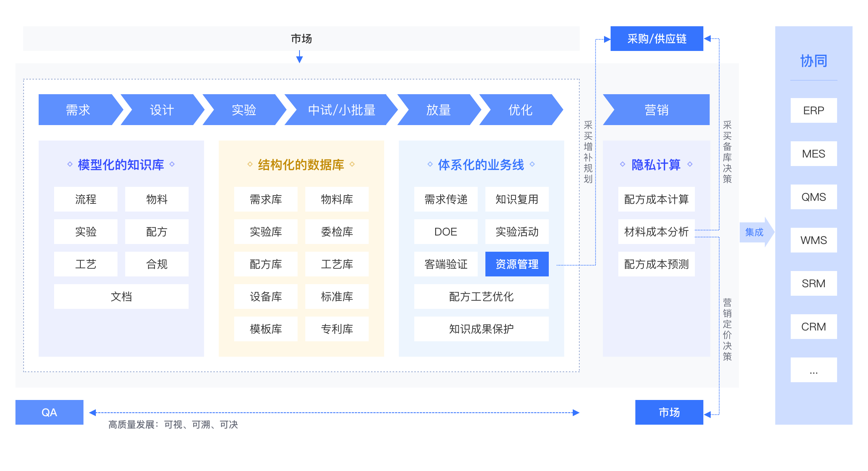Click the highlighted 资源管理 box

517,264
